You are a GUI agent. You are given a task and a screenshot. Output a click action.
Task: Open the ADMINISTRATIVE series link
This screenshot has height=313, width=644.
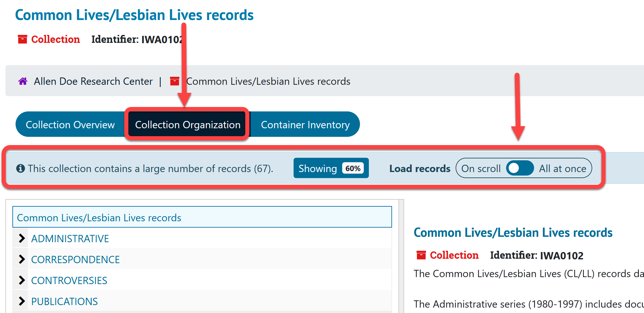tap(70, 239)
